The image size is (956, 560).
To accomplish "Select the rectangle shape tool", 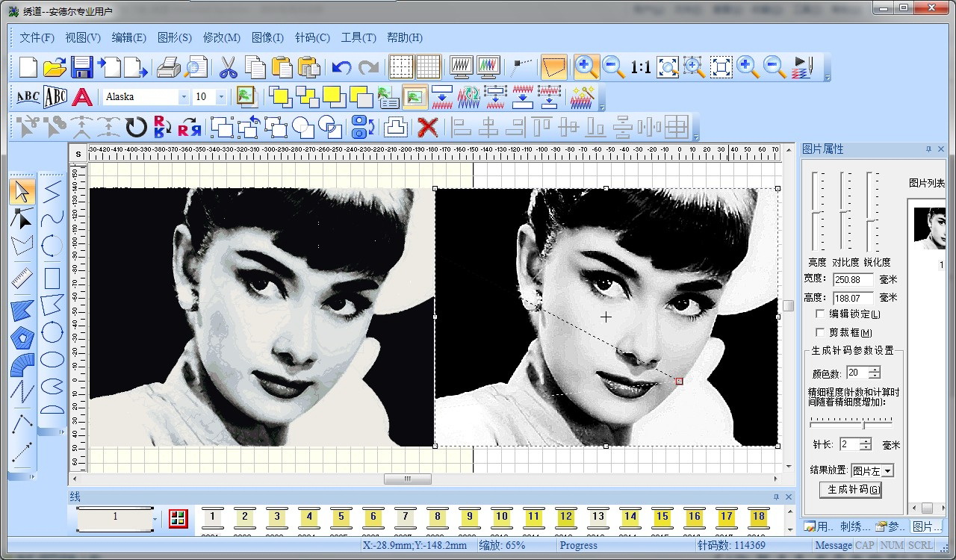I will click(x=52, y=279).
